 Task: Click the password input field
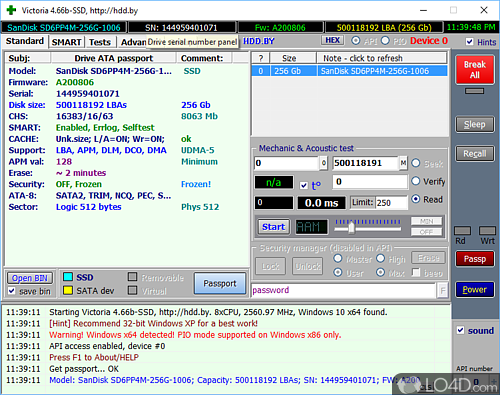[x=344, y=290]
